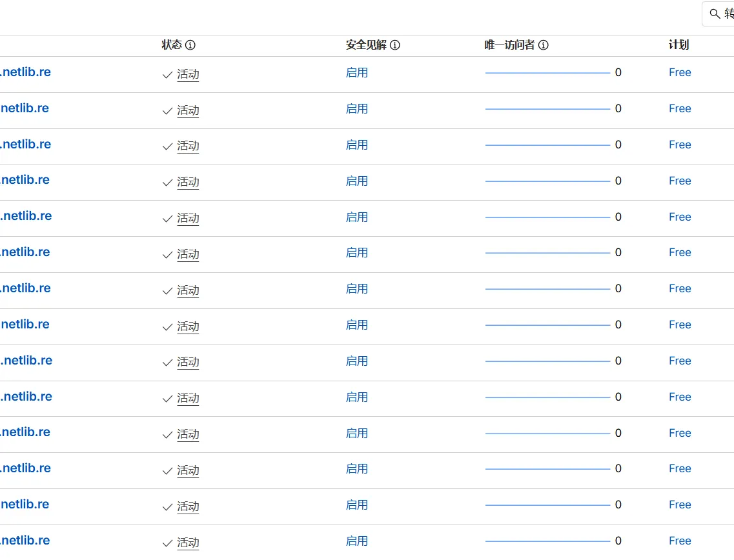734x560 pixels.
Task: Click the info icon beside 安全见解
Action: click(x=395, y=45)
